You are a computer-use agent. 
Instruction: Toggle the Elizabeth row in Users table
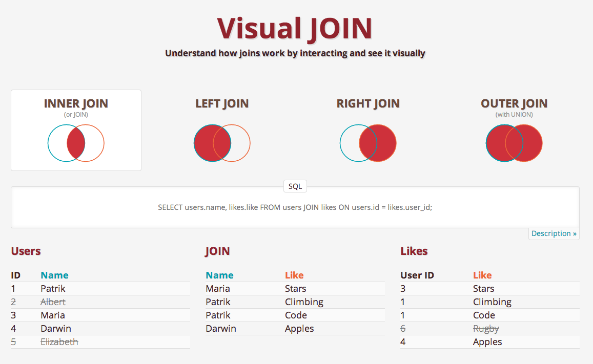coord(59,341)
